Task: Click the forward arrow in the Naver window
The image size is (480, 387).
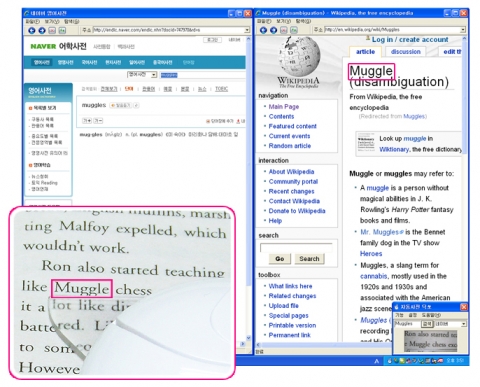Action: (42, 30)
